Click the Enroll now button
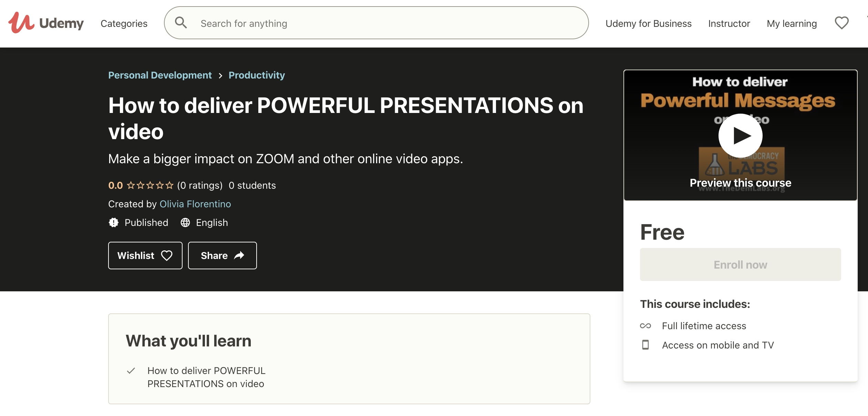 (740, 264)
